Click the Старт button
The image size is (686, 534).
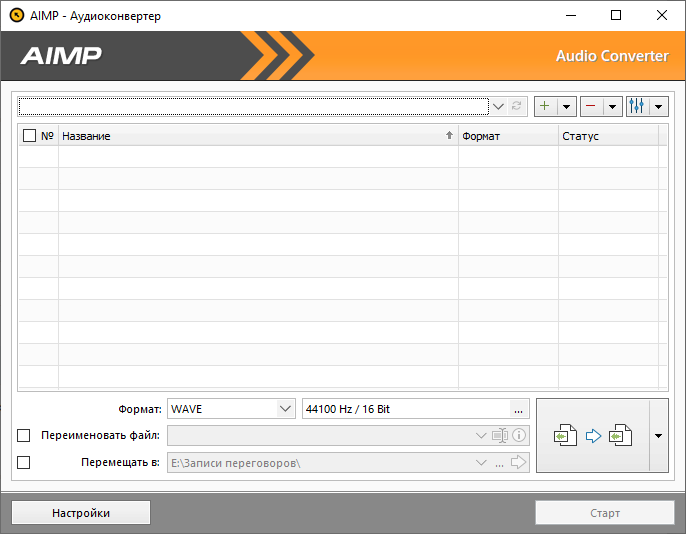point(605,513)
